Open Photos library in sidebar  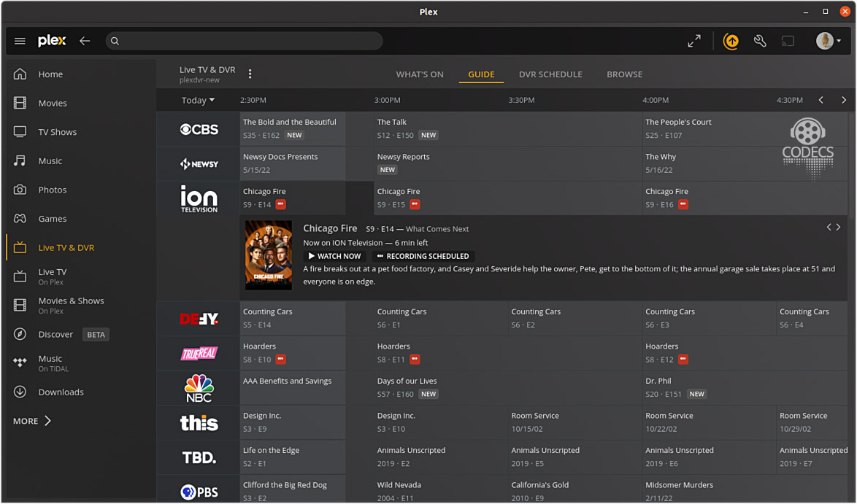point(52,190)
